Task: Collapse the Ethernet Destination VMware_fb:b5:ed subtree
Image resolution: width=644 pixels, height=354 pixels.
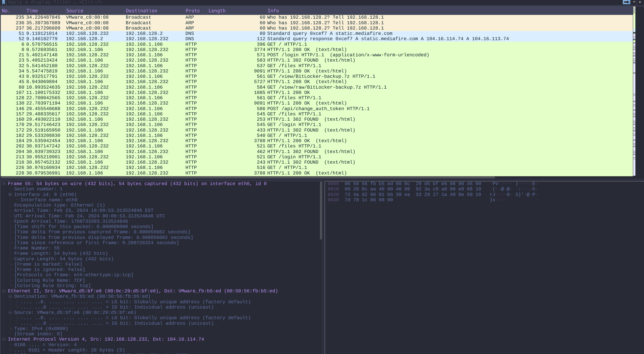Action: pyautogui.click(x=10, y=296)
